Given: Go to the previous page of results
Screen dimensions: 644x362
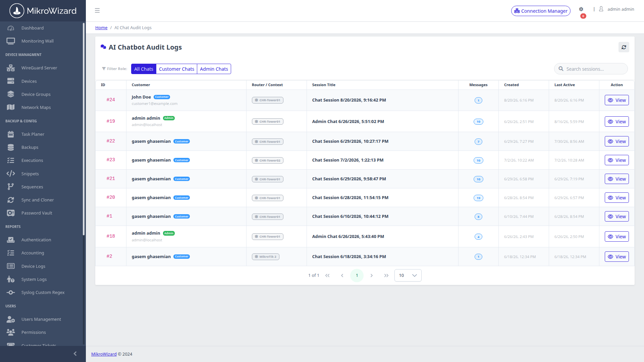Looking at the screenshot, I should [342, 276].
